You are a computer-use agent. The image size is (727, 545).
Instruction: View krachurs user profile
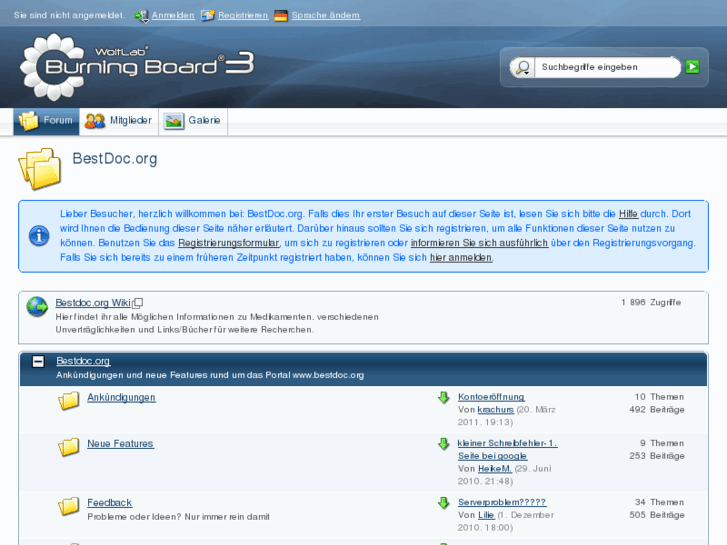tap(496, 410)
